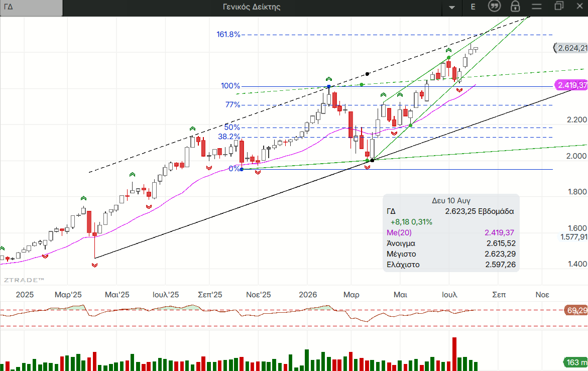The image size is (588, 371).
Task: Click the 2.200 price axis label
Action: 577,120
